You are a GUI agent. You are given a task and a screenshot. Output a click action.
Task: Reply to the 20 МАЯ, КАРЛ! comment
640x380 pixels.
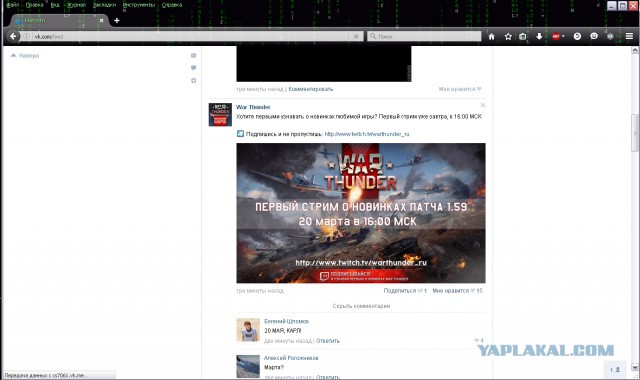(x=328, y=341)
